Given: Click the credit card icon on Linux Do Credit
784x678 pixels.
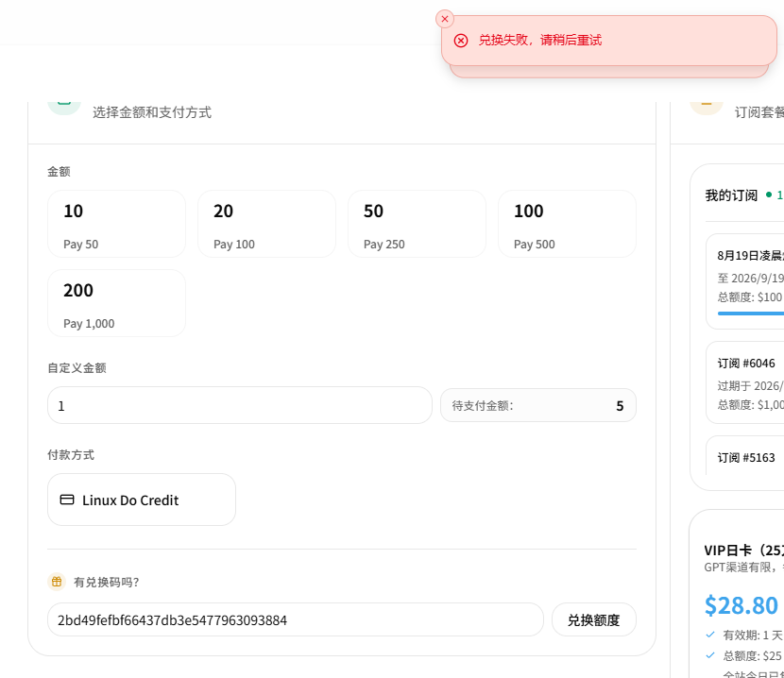Looking at the screenshot, I should coord(67,500).
